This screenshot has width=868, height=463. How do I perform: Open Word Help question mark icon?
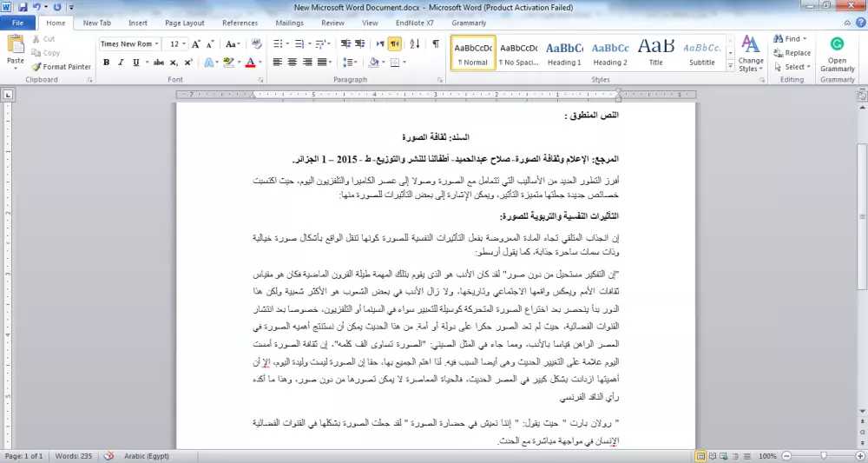(x=861, y=23)
